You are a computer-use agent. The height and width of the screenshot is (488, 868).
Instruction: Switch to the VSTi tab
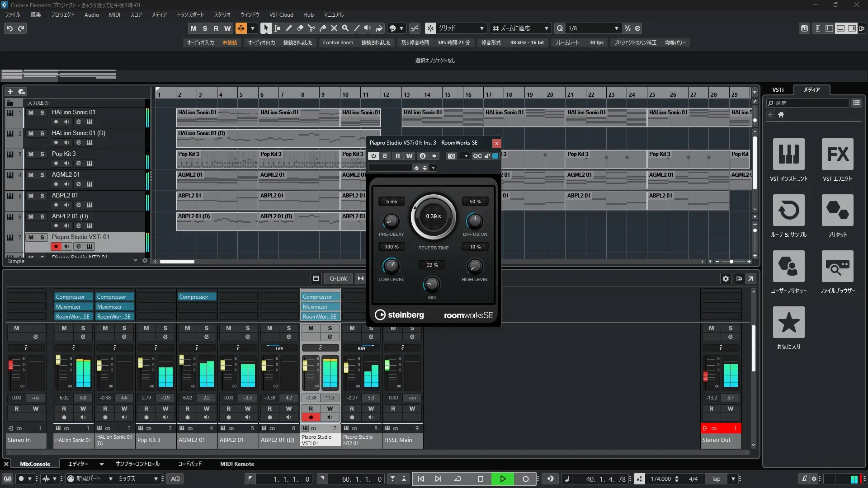click(778, 90)
